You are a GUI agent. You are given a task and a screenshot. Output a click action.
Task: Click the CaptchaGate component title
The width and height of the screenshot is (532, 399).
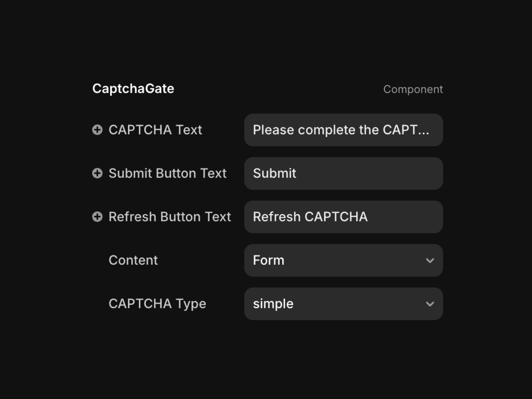(133, 89)
